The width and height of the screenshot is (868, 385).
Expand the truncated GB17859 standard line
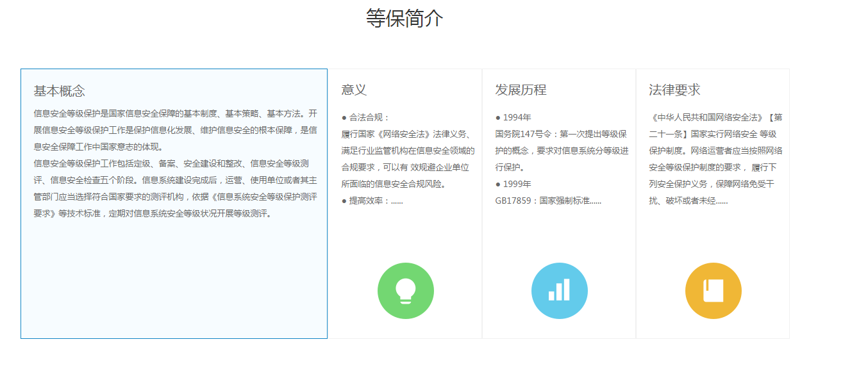pos(548,201)
